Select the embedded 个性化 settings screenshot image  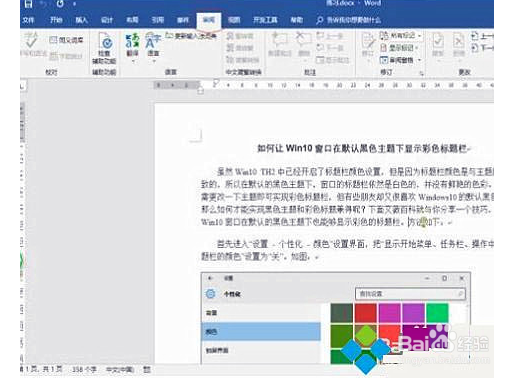pos(336,318)
